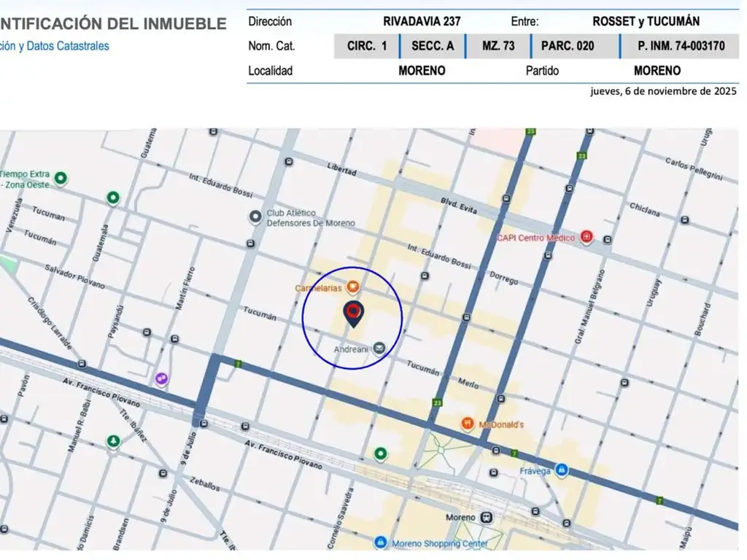The height and width of the screenshot is (560, 747).
Task: Select the MZ. 73 cadastral cell
Action: pos(498,46)
